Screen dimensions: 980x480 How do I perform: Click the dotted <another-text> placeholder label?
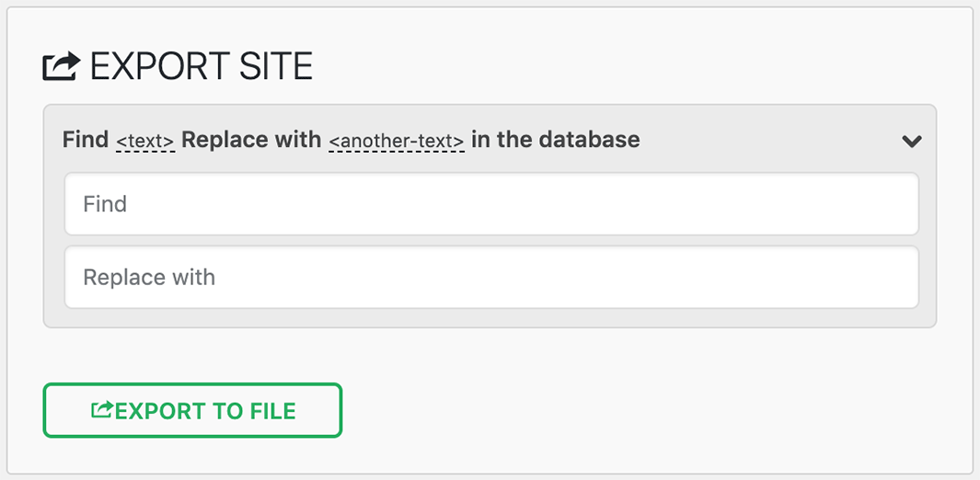[396, 141]
